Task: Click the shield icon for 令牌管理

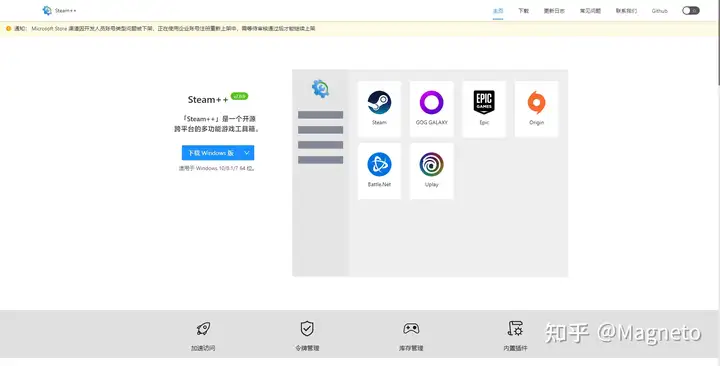Action: 307,328
